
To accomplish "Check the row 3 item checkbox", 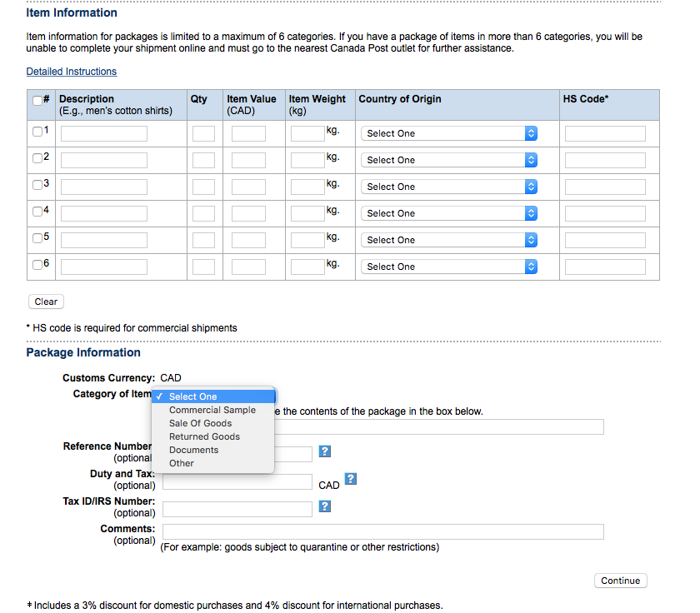I will click(x=37, y=185).
